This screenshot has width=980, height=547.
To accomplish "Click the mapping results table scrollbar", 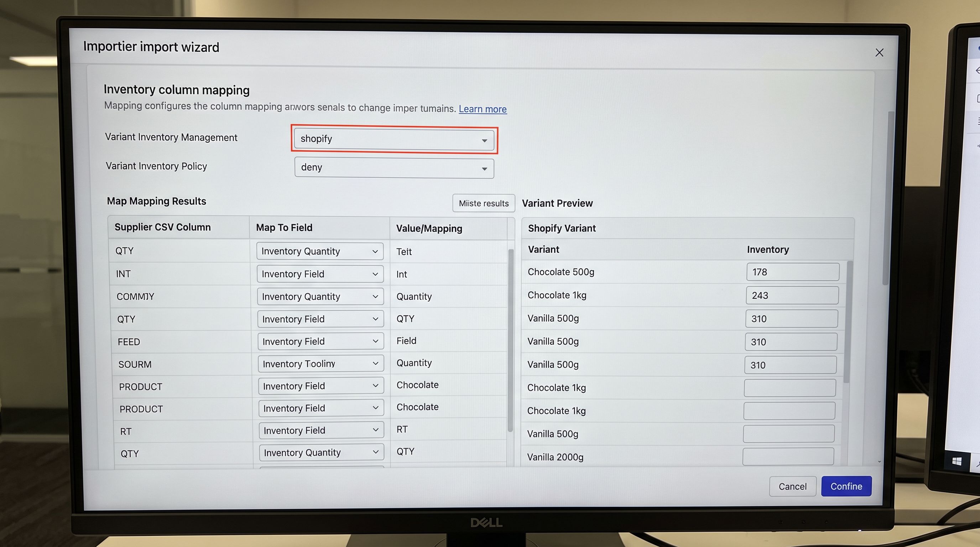I will [x=511, y=340].
